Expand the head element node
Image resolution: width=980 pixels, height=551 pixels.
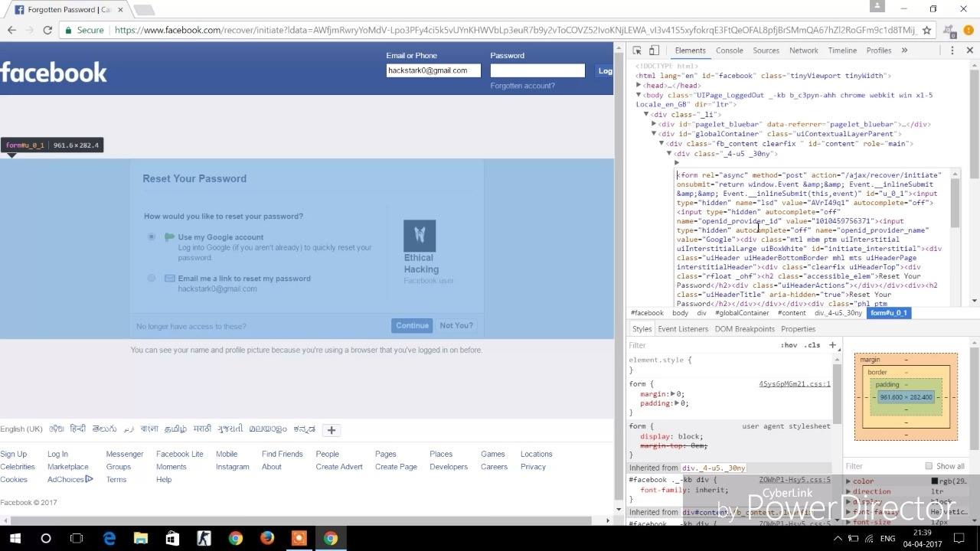(639, 86)
